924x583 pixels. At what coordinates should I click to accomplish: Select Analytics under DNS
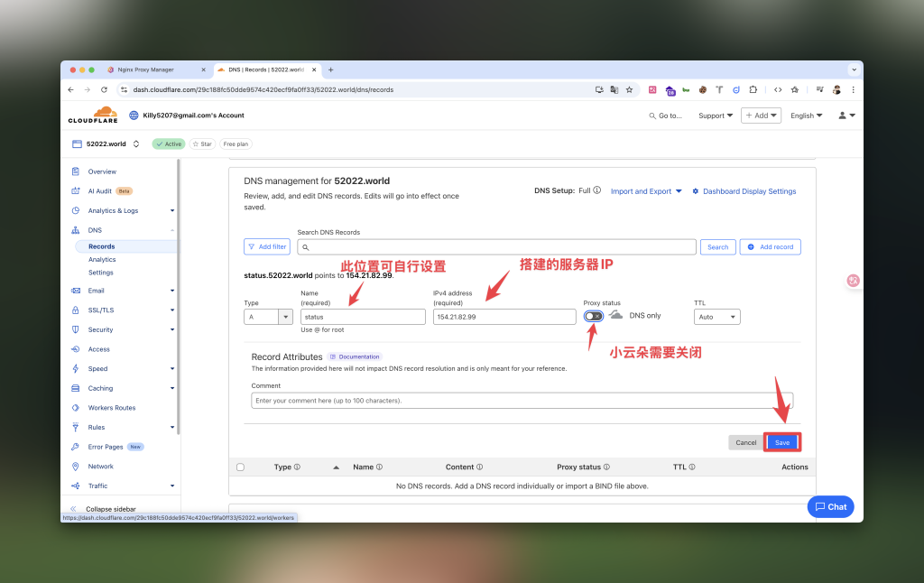(102, 259)
